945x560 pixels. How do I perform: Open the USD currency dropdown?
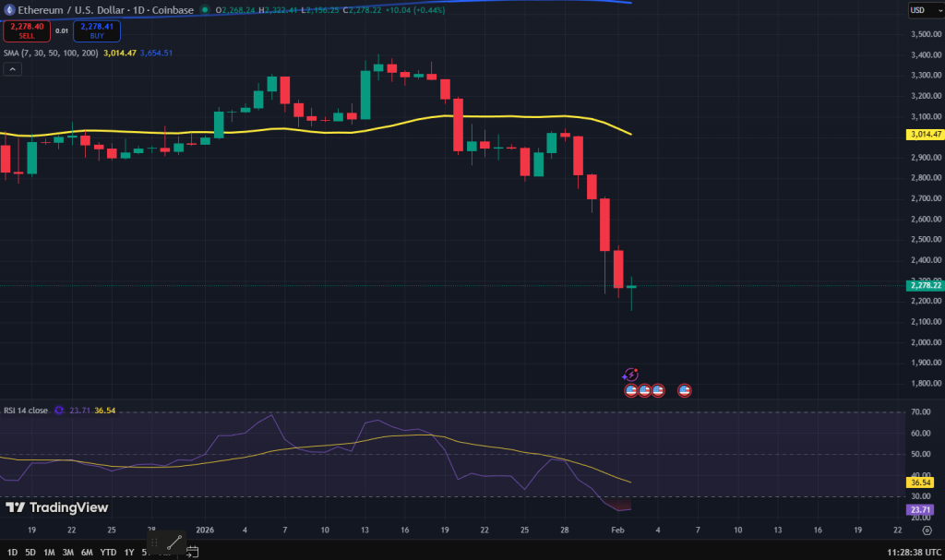point(926,10)
